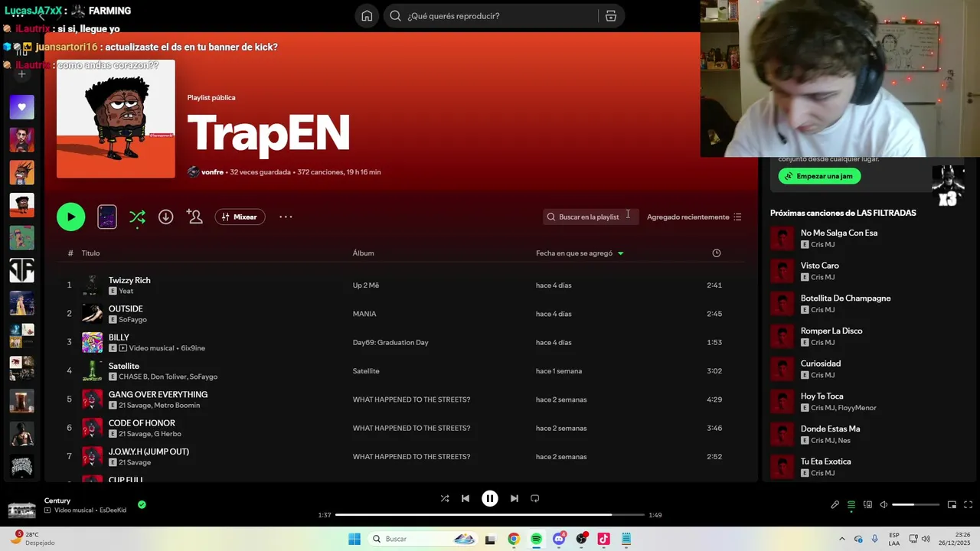The height and width of the screenshot is (551, 980).
Task: Skip to the next track
Action: (x=514, y=498)
